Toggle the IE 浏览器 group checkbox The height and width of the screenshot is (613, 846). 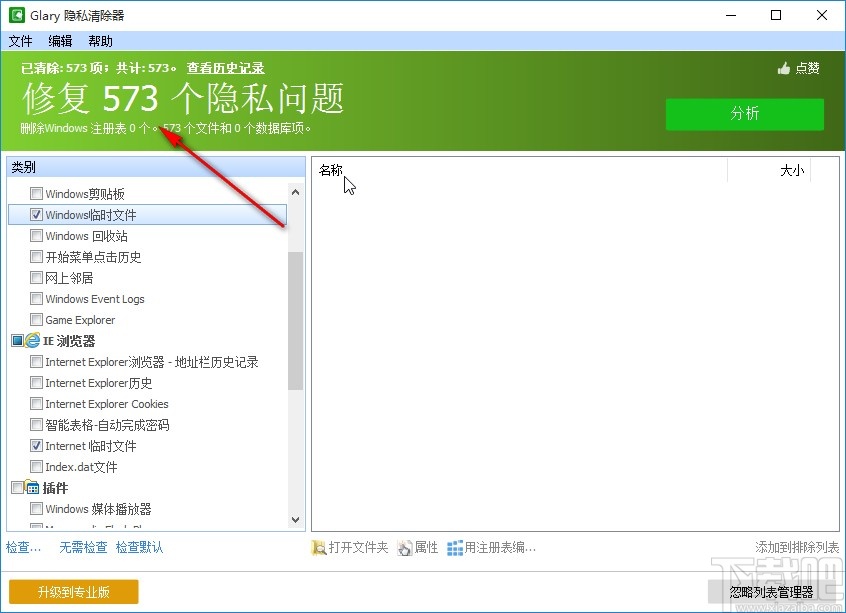[17, 340]
